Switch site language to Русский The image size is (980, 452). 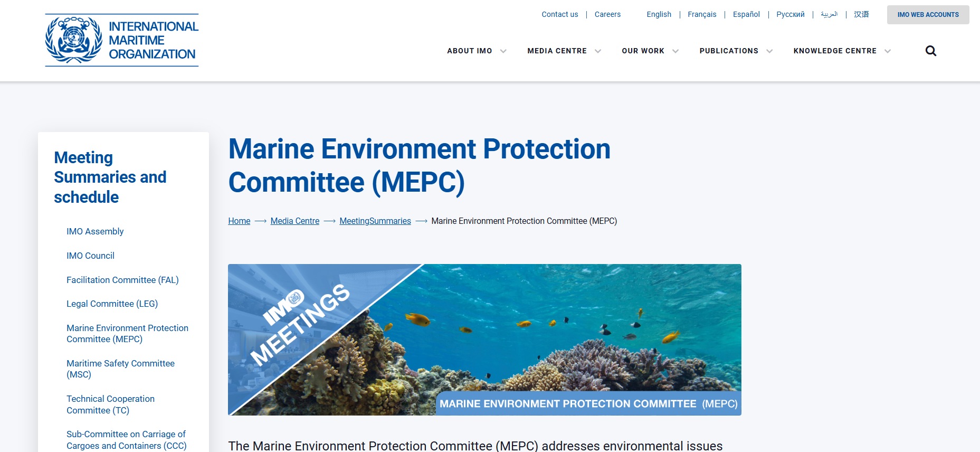click(x=790, y=14)
